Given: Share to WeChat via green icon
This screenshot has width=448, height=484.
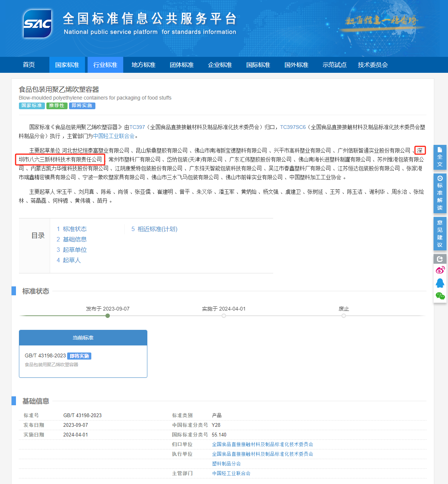Looking at the screenshot, I should (x=440, y=296).
